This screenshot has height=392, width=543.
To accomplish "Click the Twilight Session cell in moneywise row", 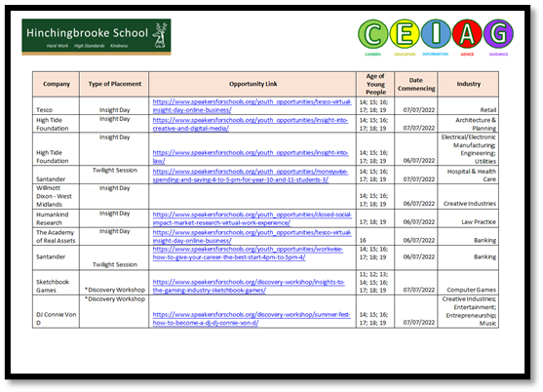I will [x=114, y=175].
